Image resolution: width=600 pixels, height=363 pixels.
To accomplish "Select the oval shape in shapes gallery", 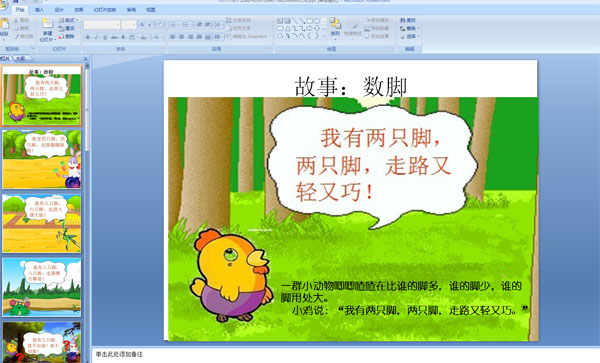I will (x=317, y=21).
